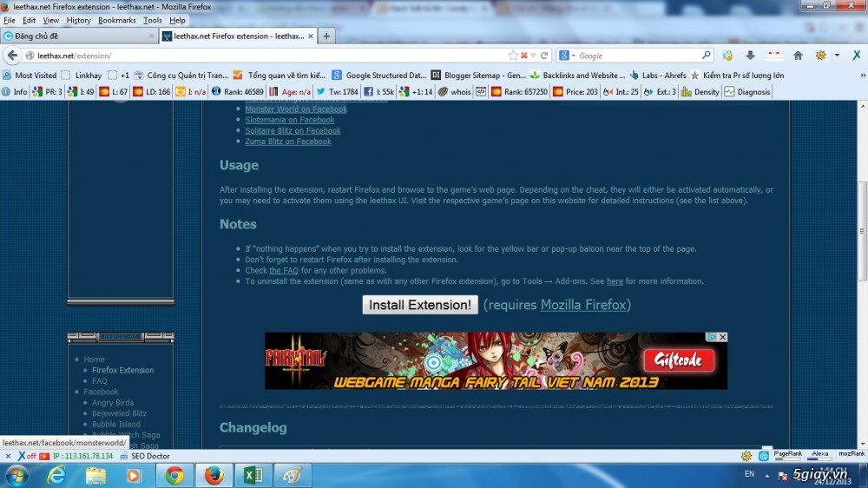The width and height of the screenshot is (868, 488).
Task: Show more bookmarks with the chevron
Action: point(863,76)
